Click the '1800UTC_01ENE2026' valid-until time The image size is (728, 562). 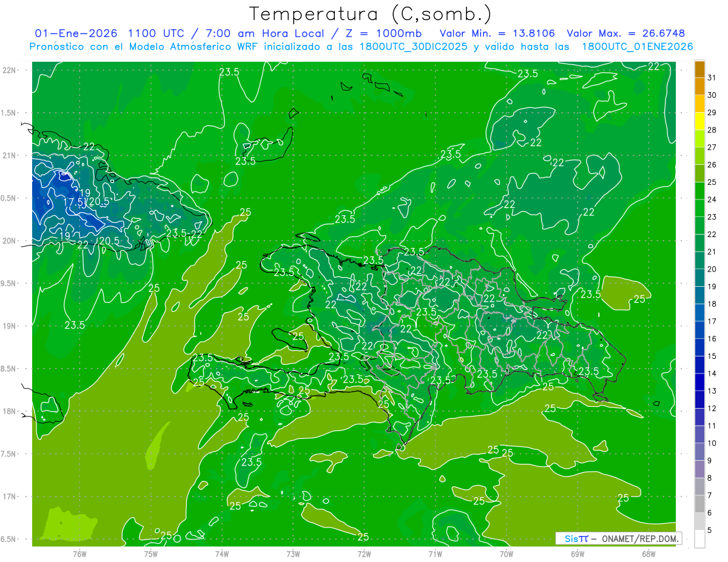pyautogui.click(x=637, y=47)
